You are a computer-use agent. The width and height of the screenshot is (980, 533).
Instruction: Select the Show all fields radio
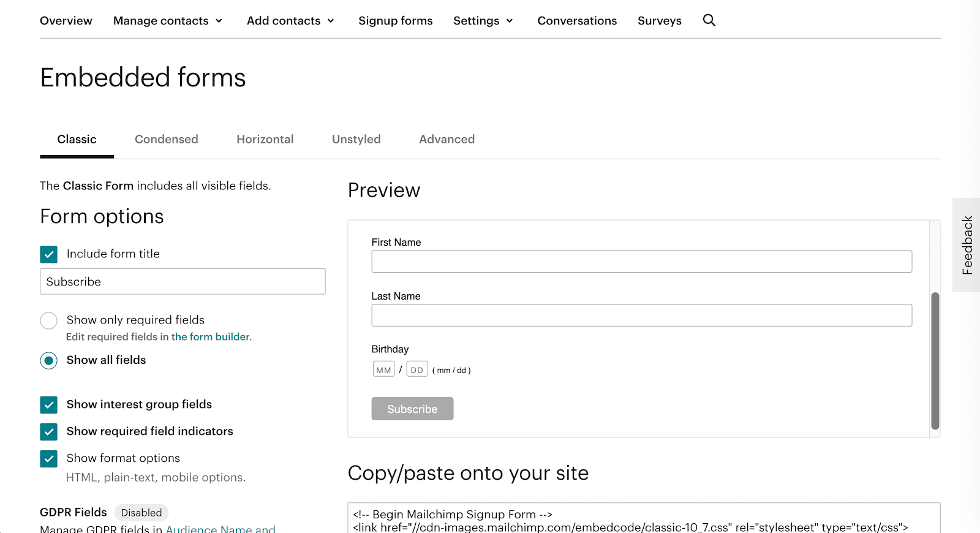click(x=49, y=360)
